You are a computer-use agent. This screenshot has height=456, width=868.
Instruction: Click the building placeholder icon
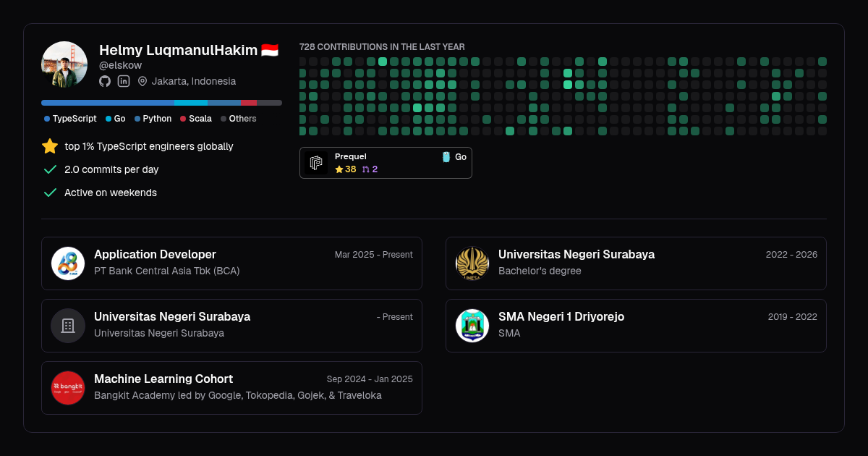68,326
